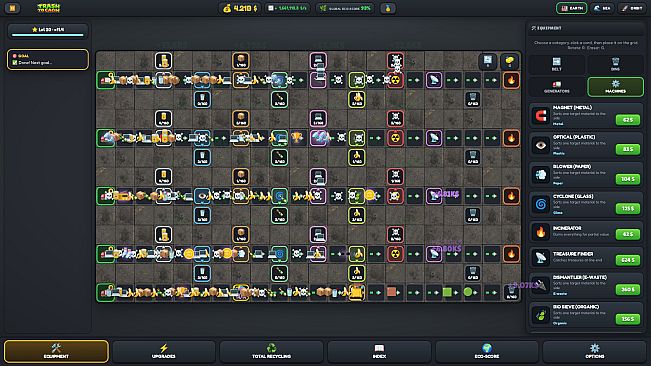This screenshot has width=651, height=366.
Task: Open the Eco-Score bottom menu
Action: 487,351
